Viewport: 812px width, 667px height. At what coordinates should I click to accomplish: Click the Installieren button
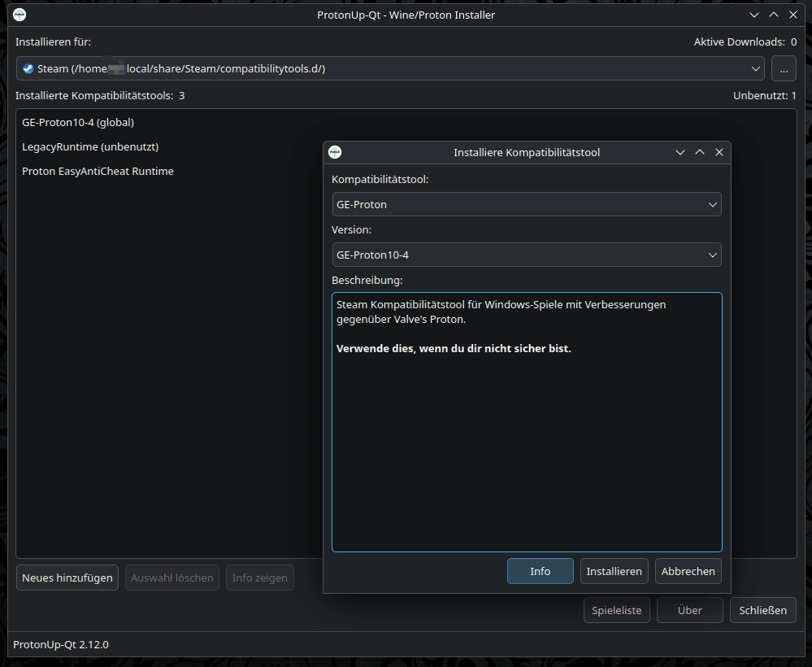tap(614, 571)
